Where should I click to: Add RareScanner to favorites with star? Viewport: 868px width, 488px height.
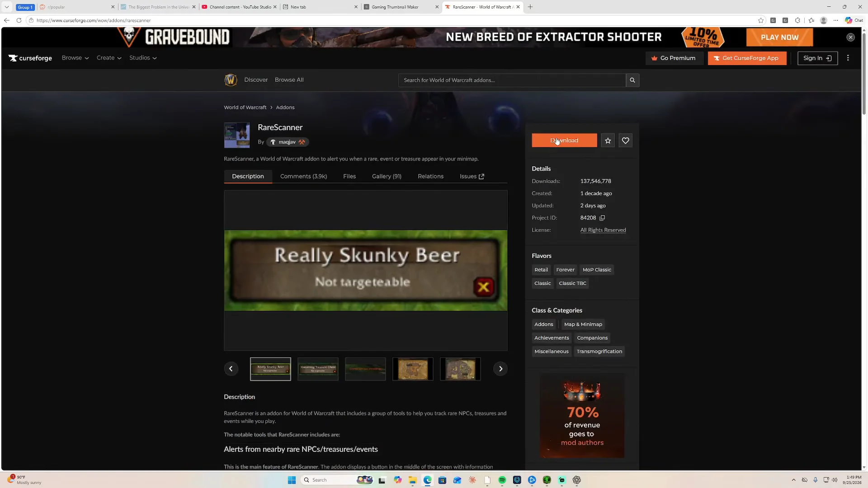coord(608,141)
